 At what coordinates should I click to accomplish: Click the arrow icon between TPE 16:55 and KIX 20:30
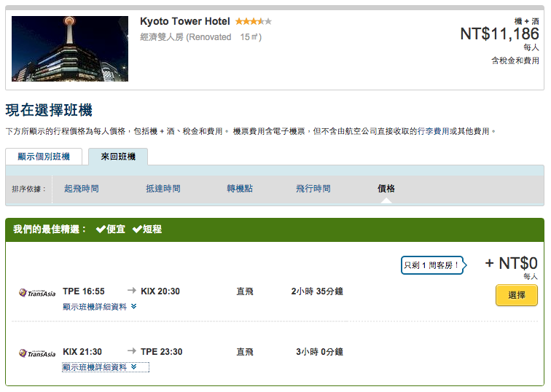[132, 290]
